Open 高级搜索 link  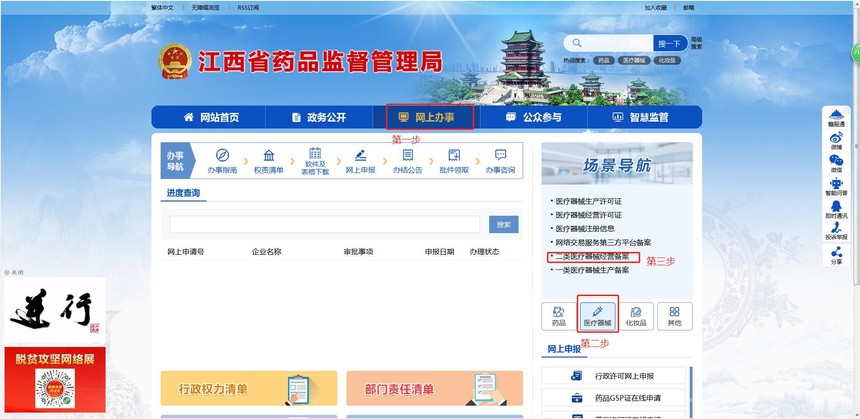click(697, 43)
